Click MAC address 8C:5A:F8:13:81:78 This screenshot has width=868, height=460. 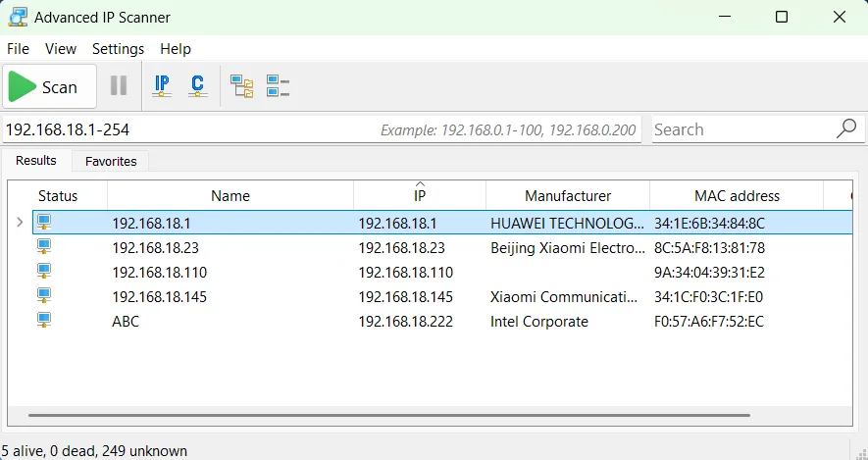709,247
